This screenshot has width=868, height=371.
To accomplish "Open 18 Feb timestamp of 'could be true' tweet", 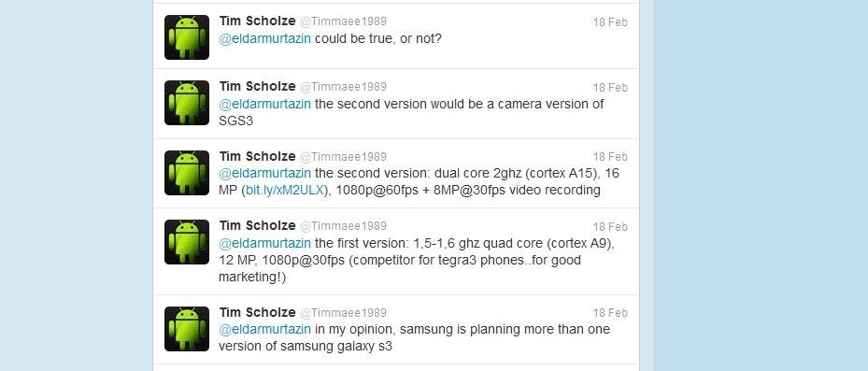I will click(x=610, y=22).
